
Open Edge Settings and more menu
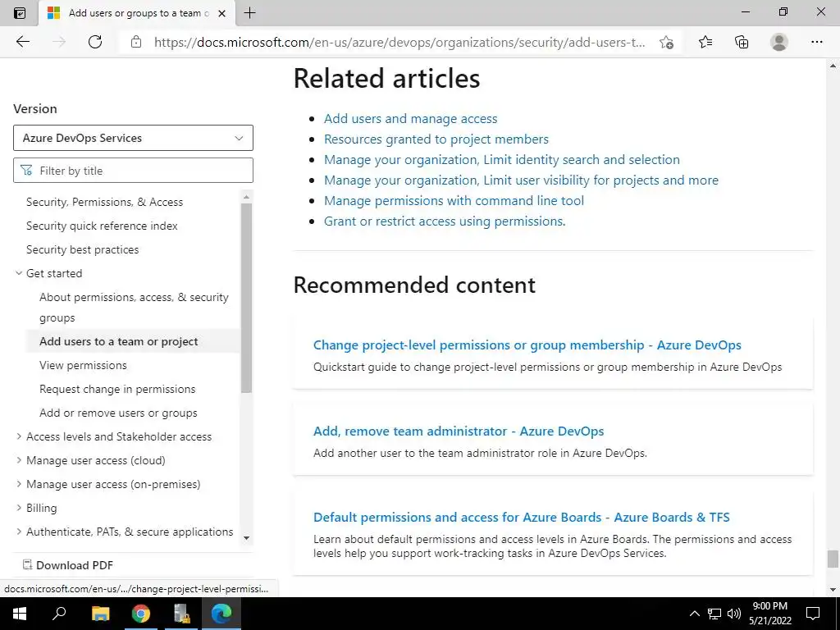click(816, 42)
